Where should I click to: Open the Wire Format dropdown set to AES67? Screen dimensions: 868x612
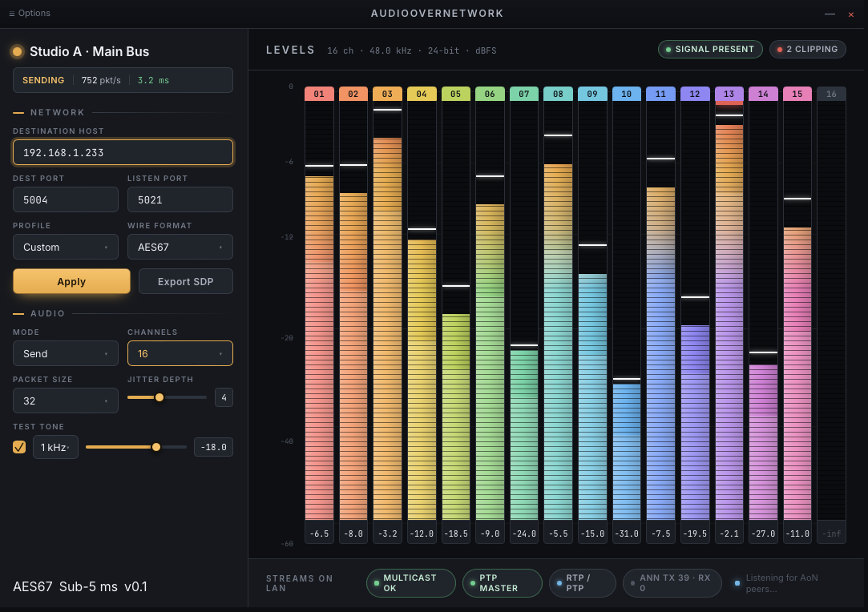tap(180, 247)
